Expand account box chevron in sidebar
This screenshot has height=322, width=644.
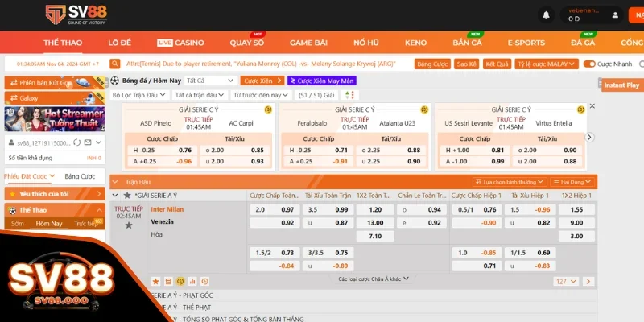pyautogui.click(x=98, y=142)
